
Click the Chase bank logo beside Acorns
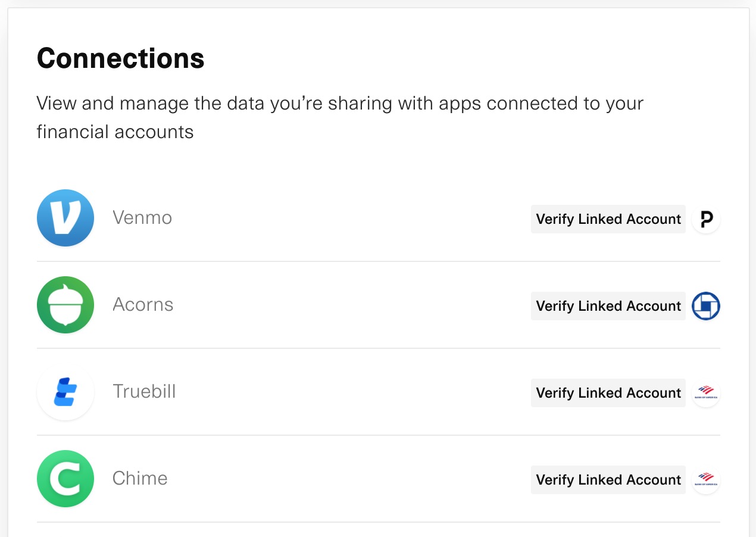706,306
